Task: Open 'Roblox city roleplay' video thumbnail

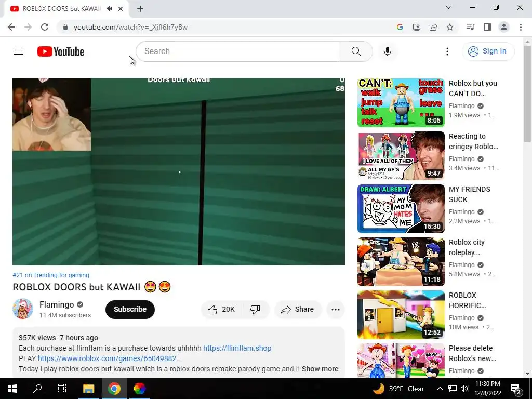Action: tap(401, 262)
